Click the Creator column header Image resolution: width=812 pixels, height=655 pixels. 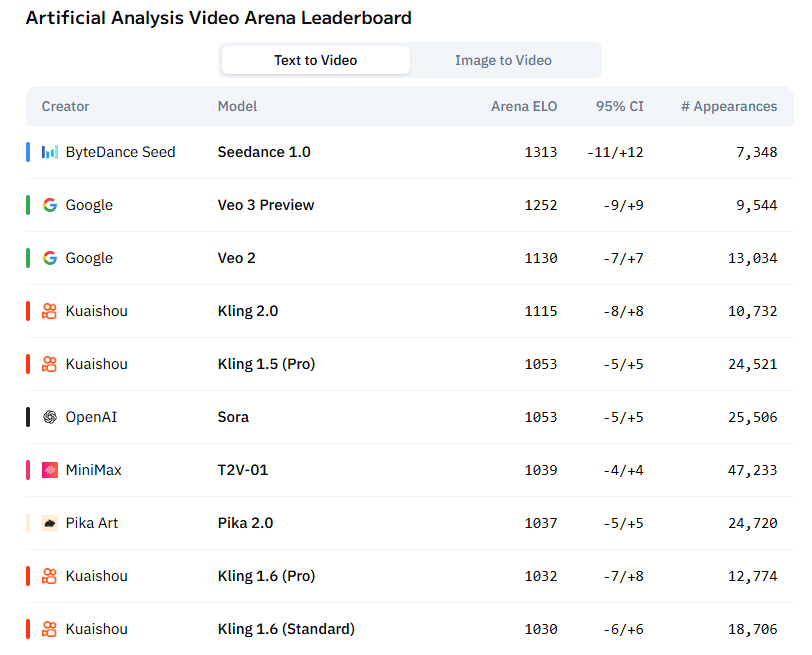click(x=65, y=106)
